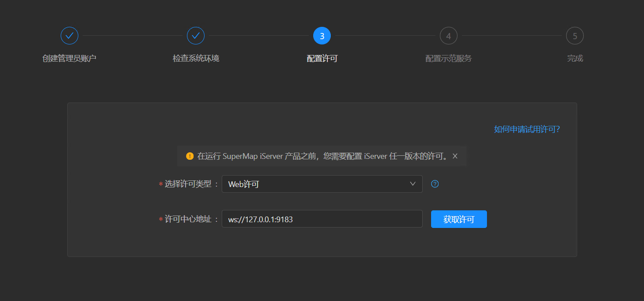Click the SuperMap iServer license notice text

(322, 156)
